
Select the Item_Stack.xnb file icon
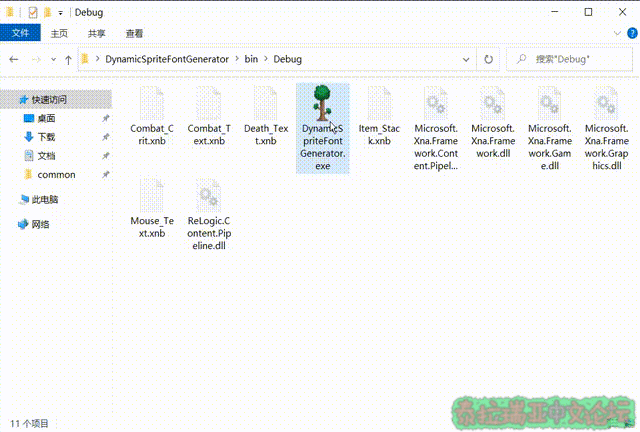click(x=380, y=103)
